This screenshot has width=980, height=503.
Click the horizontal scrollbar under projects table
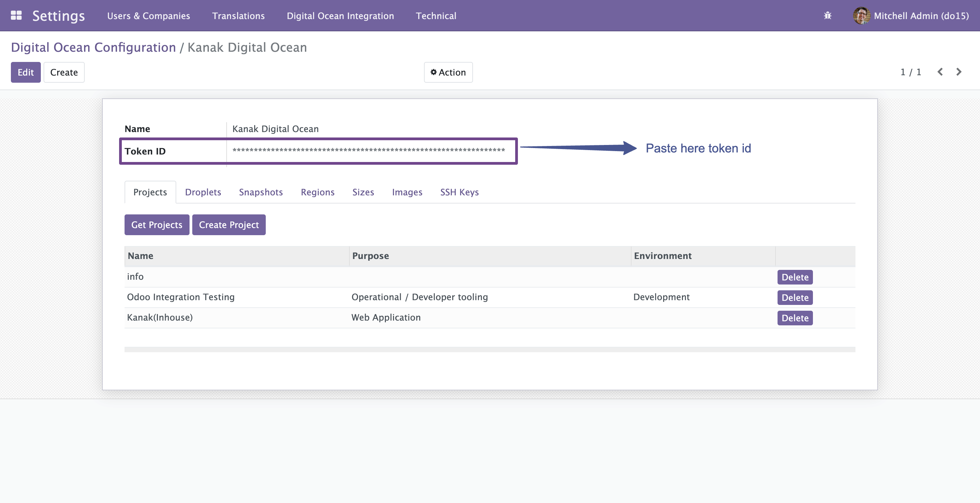pos(490,349)
